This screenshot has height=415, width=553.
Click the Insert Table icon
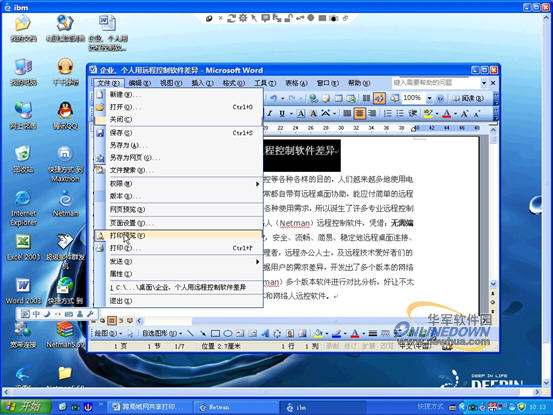338,98
